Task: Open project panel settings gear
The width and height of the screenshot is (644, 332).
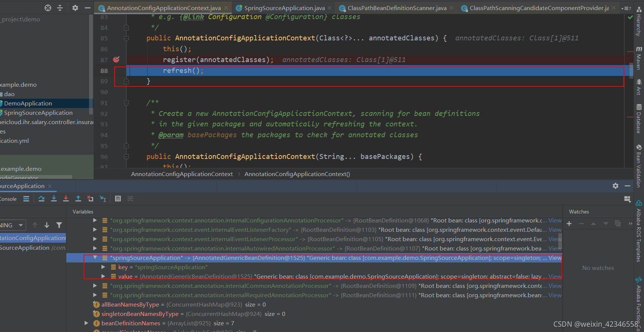Action: click(75, 8)
